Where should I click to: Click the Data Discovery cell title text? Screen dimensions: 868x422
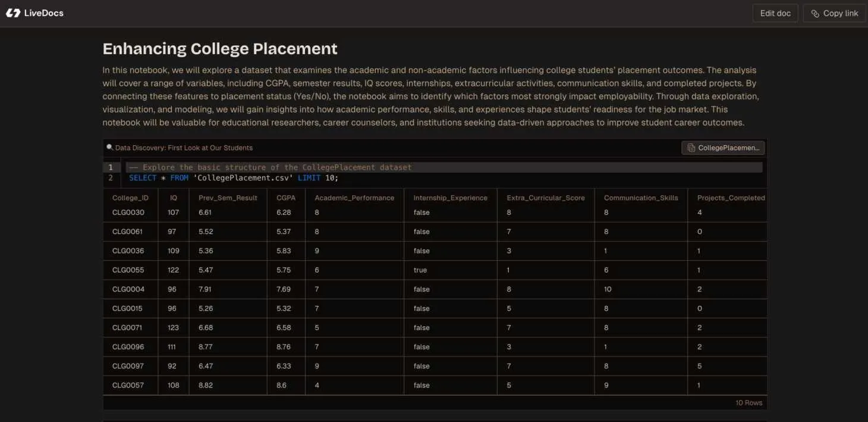[183, 147]
